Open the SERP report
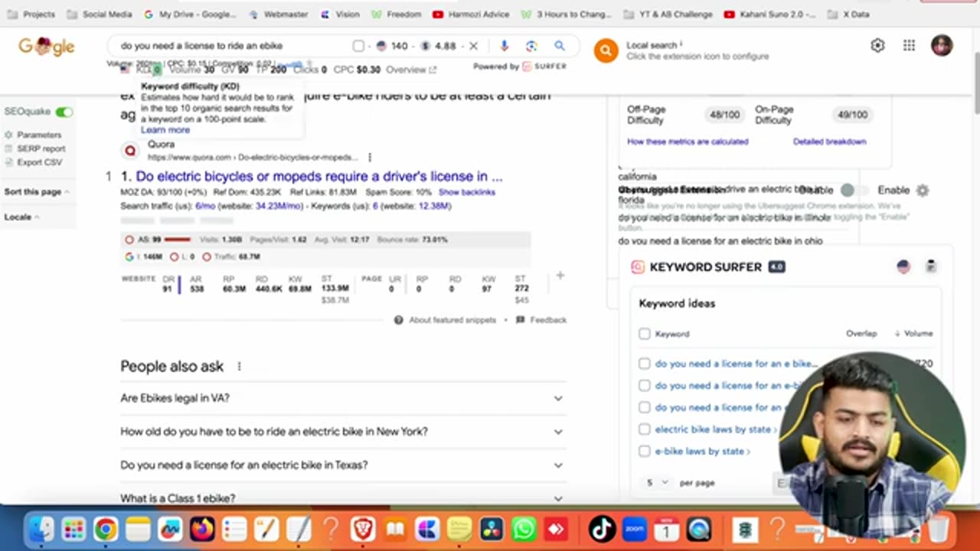980x551 pixels. (35, 148)
